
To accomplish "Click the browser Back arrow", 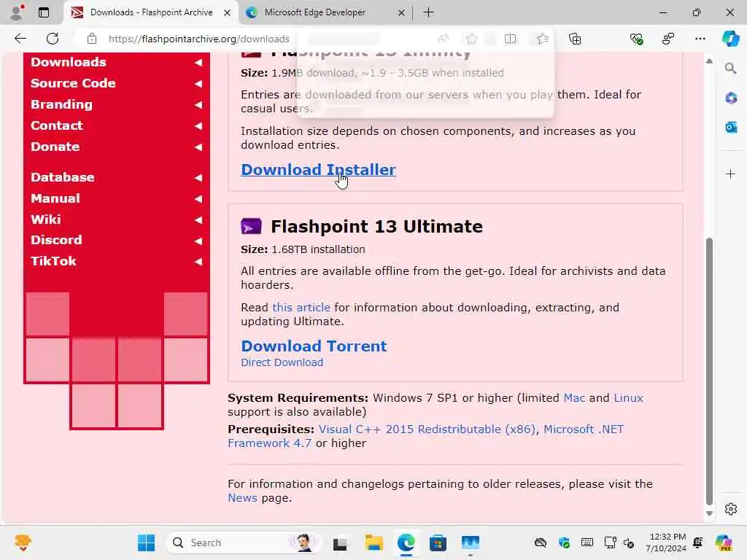I will [x=20, y=39].
